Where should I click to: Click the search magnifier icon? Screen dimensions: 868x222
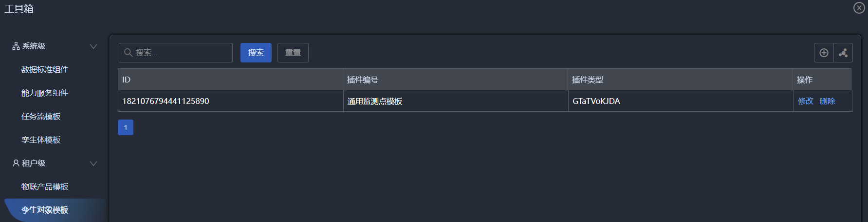click(128, 52)
